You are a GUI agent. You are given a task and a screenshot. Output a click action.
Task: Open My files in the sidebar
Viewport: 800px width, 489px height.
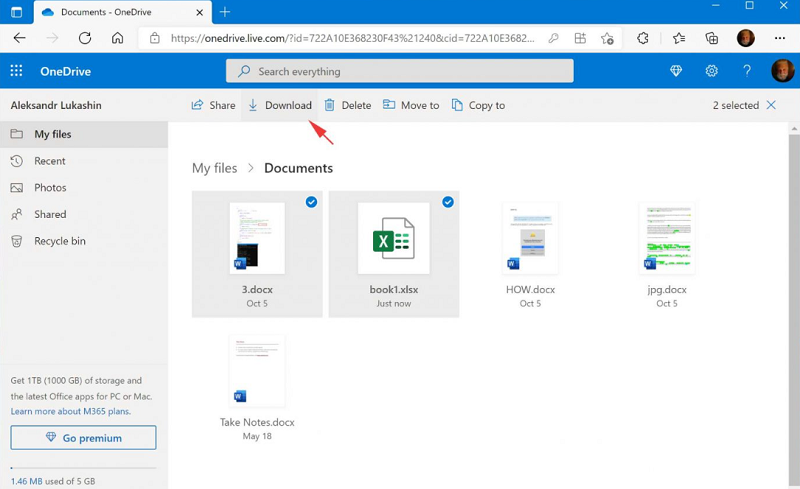pyautogui.click(x=84, y=134)
